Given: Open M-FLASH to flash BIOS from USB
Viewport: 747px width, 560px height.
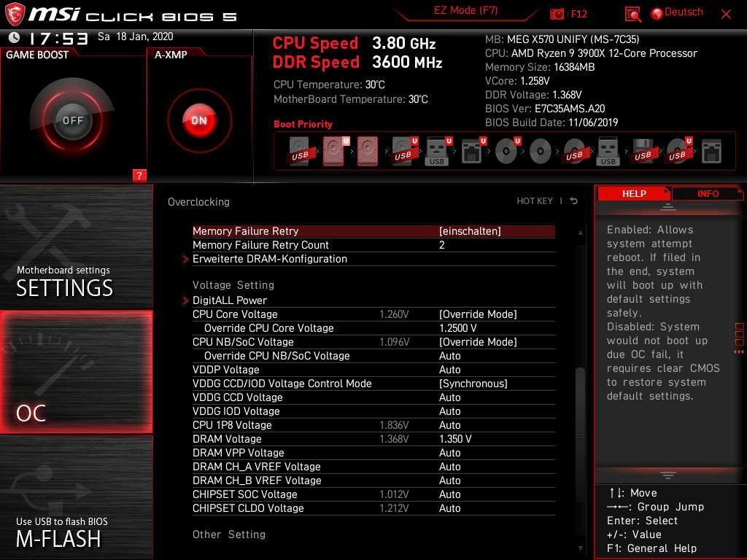Looking at the screenshot, I should 76,497.
